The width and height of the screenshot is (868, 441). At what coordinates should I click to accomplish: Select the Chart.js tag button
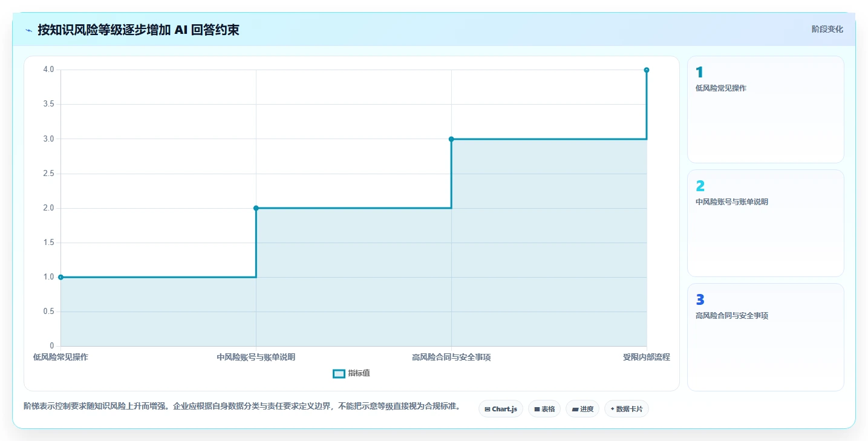coord(501,409)
